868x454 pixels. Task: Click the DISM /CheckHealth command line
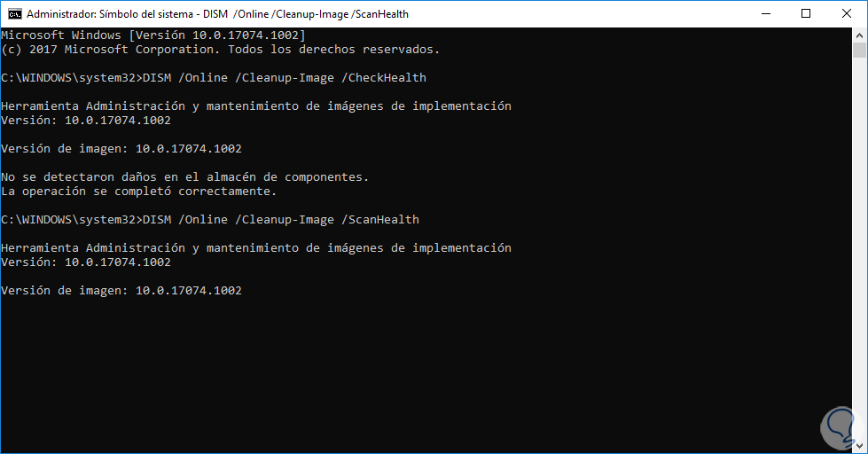(x=214, y=78)
